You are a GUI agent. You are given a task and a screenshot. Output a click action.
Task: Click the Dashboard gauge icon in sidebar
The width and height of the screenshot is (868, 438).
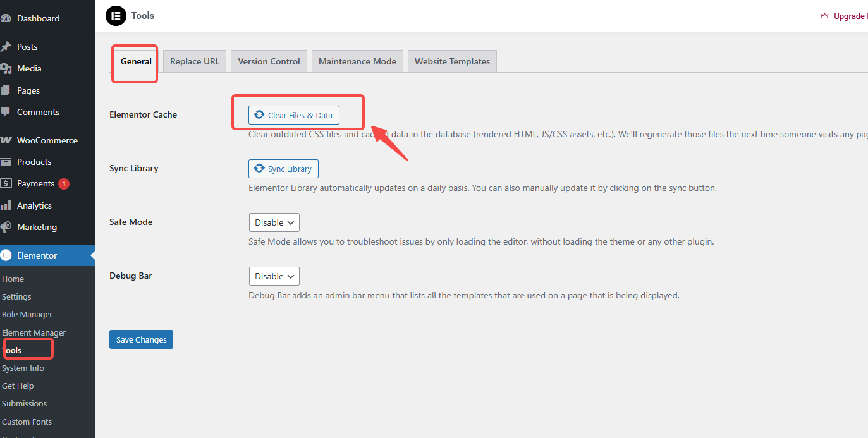coord(6,18)
